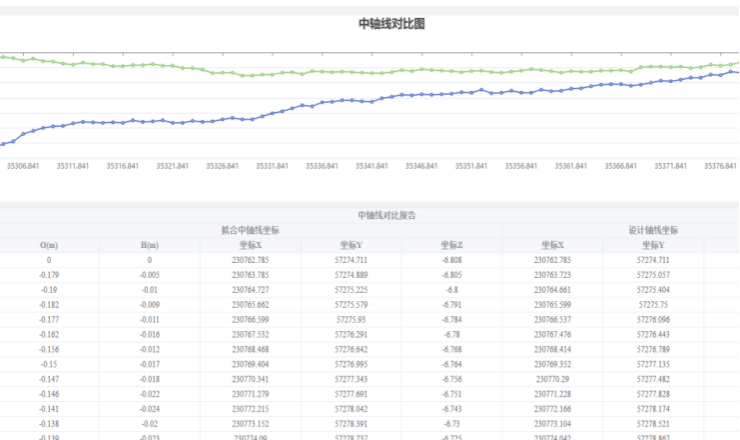This screenshot has height=440, width=740.
Task: Click the report heading 中轴线对比报告
Action: (x=387, y=215)
